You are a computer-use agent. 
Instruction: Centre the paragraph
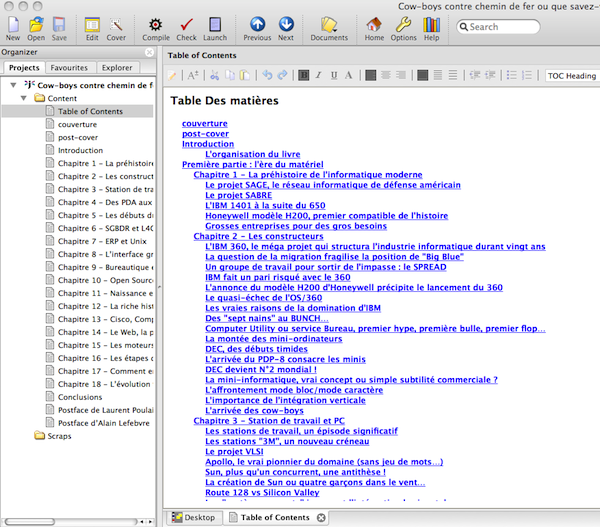point(386,75)
